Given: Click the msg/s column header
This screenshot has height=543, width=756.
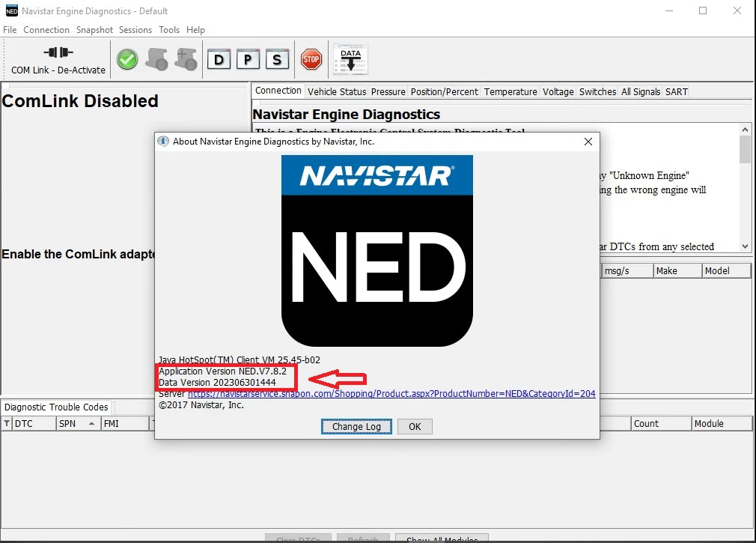Looking at the screenshot, I should click(627, 270).
